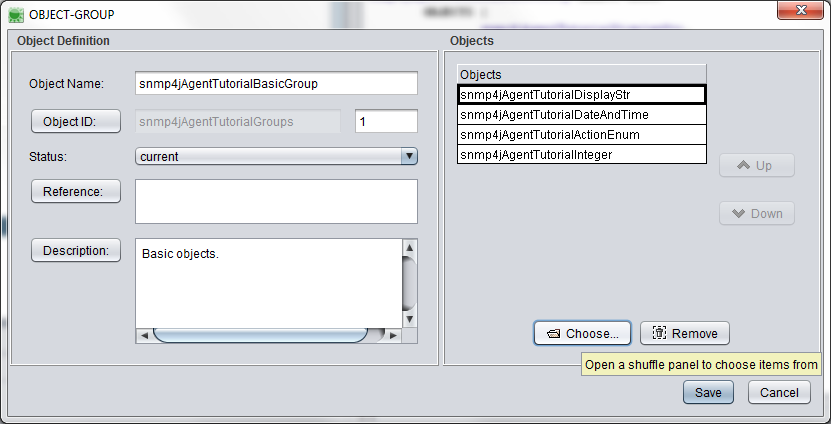Select the snmp4jAgentTutorialDateAndTime row

[x=582, y=115]
